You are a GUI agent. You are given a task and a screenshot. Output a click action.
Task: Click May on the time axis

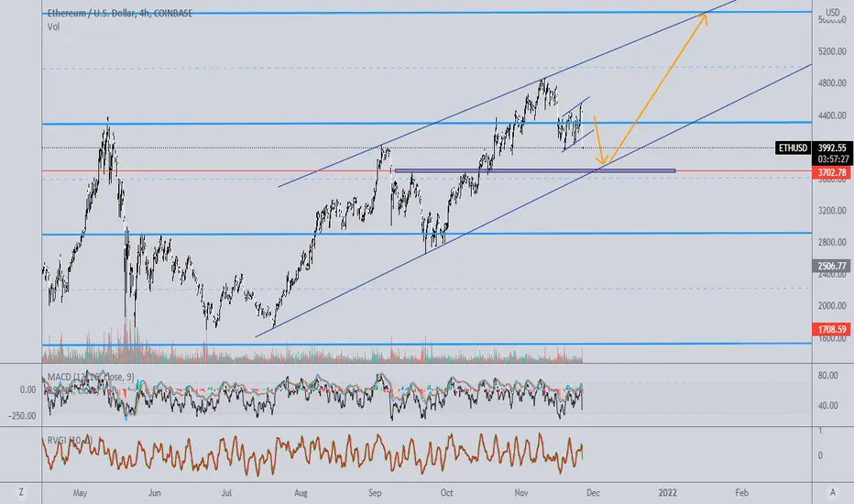[80, 493]
